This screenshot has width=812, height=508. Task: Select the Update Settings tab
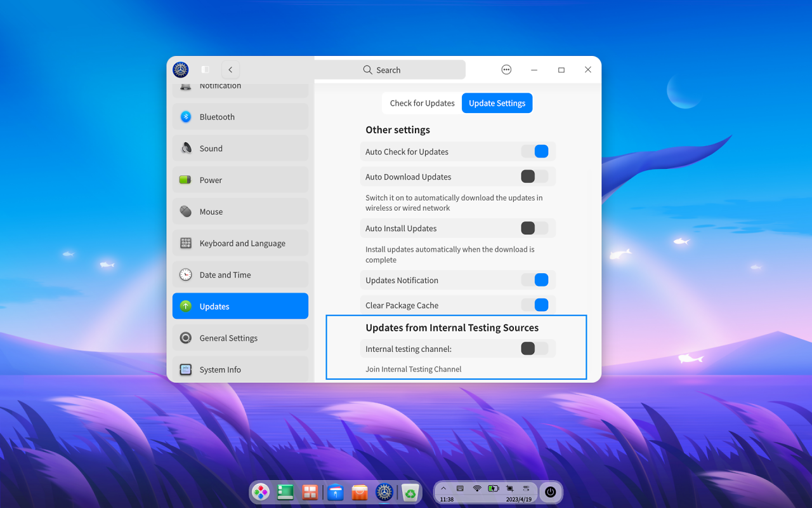click(x=497, y=103)
